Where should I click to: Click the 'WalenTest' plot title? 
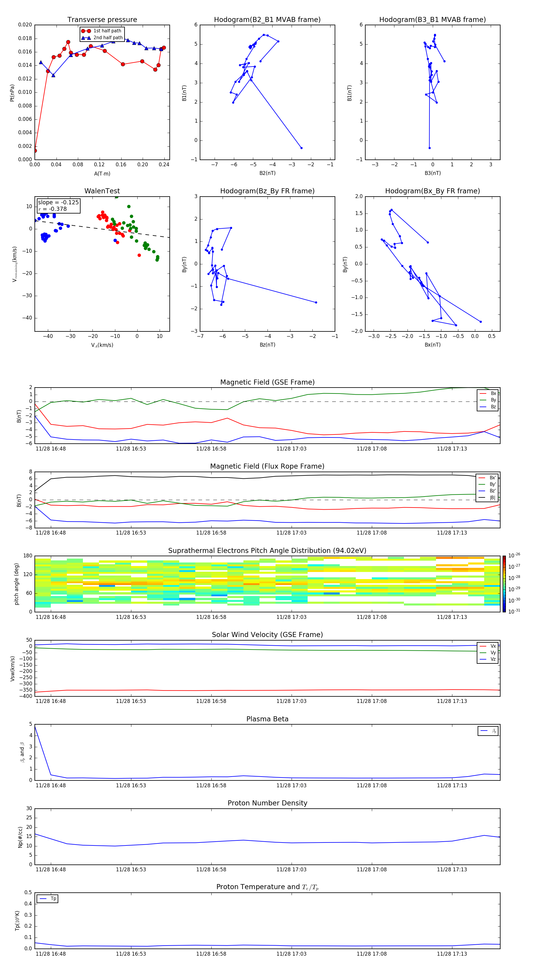[x=102, y=191]
